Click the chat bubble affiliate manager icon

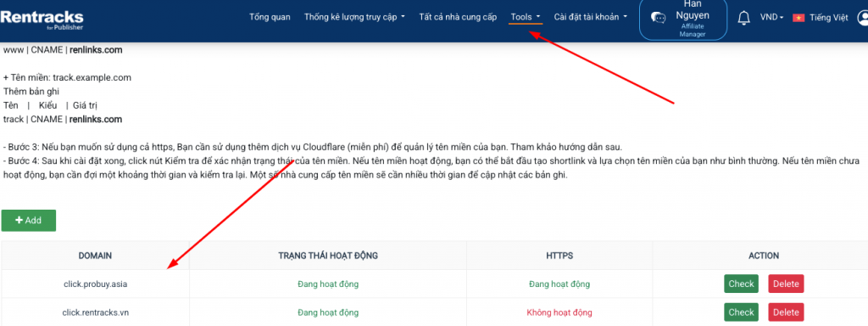pyautogui.click(x=658, y=18)
